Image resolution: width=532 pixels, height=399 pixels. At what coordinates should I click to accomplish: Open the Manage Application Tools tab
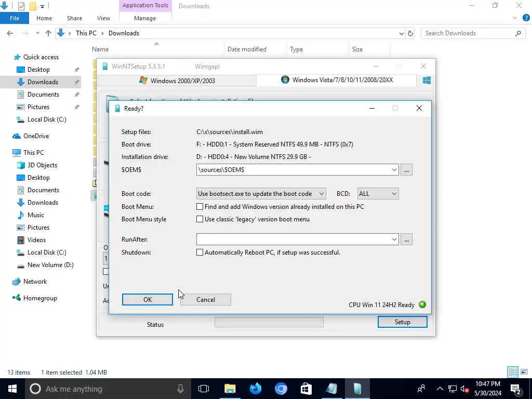145,18
